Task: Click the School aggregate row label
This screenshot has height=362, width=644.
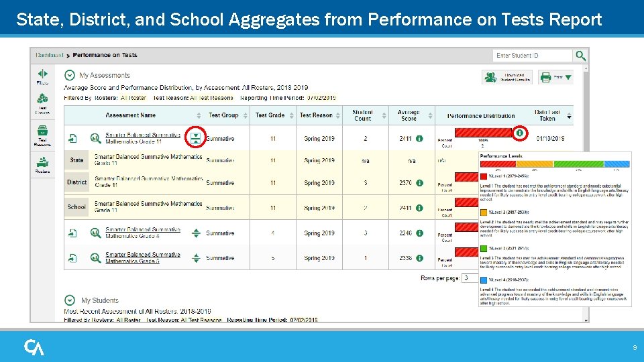Action: 76,207
